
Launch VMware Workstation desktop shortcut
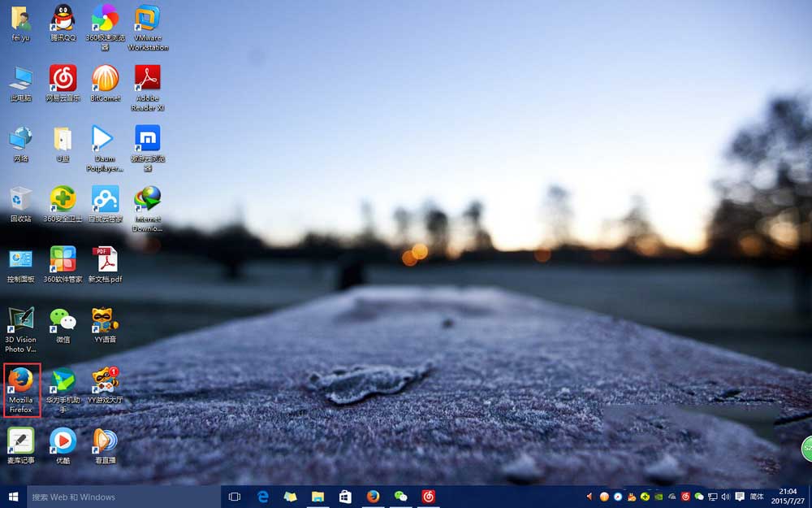click(x=148, y=27)
